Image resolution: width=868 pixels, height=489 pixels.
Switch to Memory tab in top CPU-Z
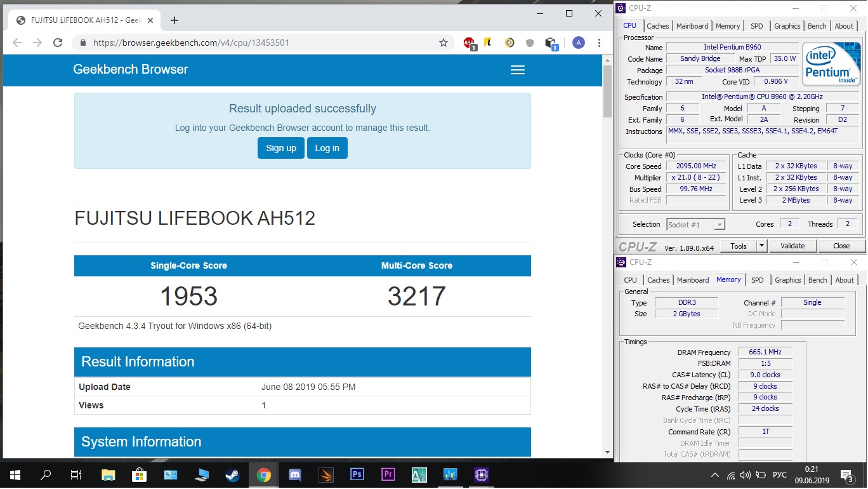pos(728,26)
